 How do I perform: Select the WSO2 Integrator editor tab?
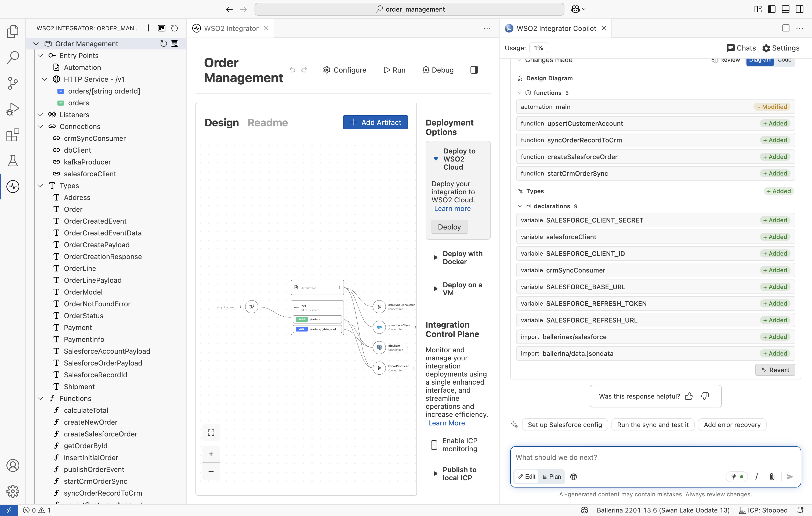tap(231, 28)
